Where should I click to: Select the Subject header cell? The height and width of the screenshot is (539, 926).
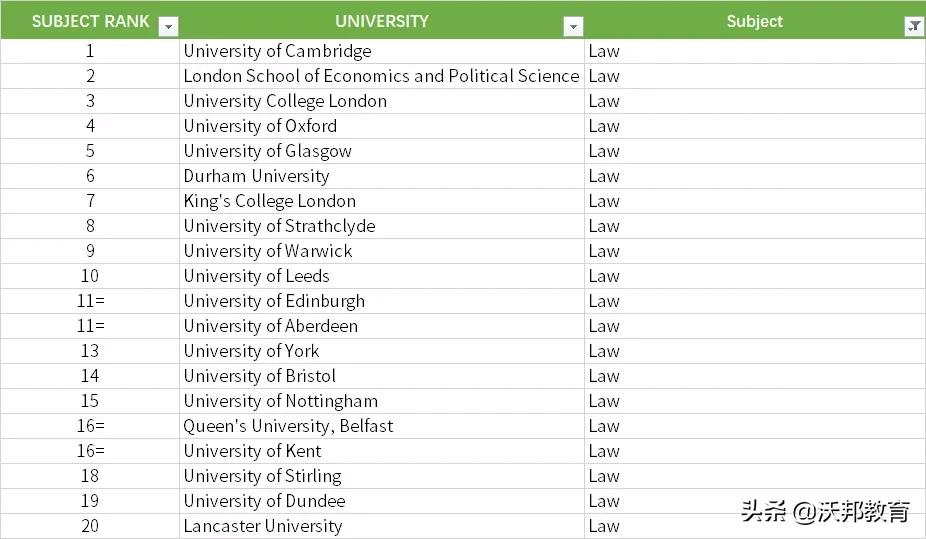(754, 21)
